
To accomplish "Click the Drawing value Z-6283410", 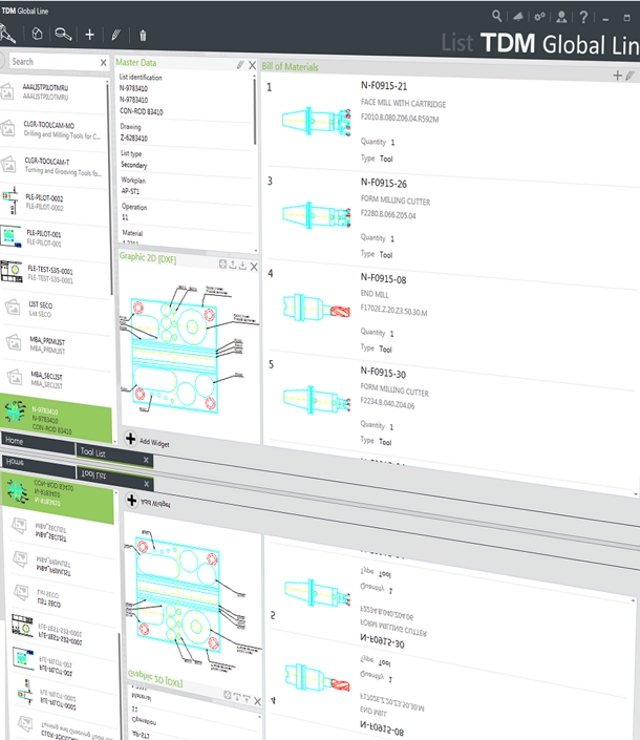I will [134, 138].
